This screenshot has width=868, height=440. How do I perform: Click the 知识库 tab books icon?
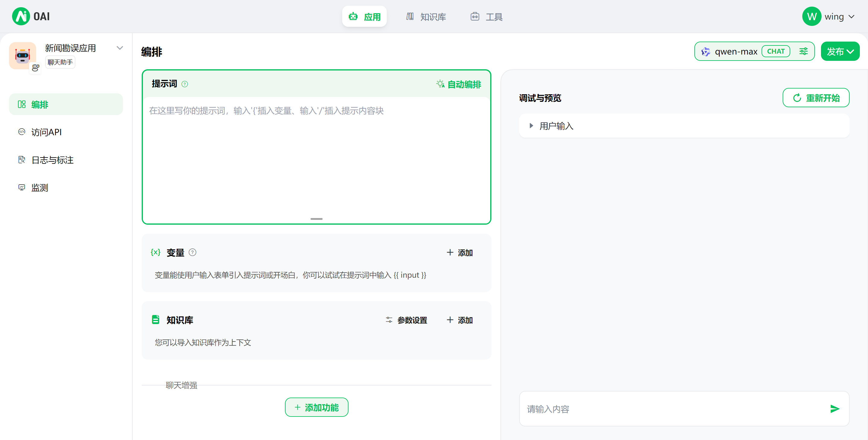[x=410, y=16]
